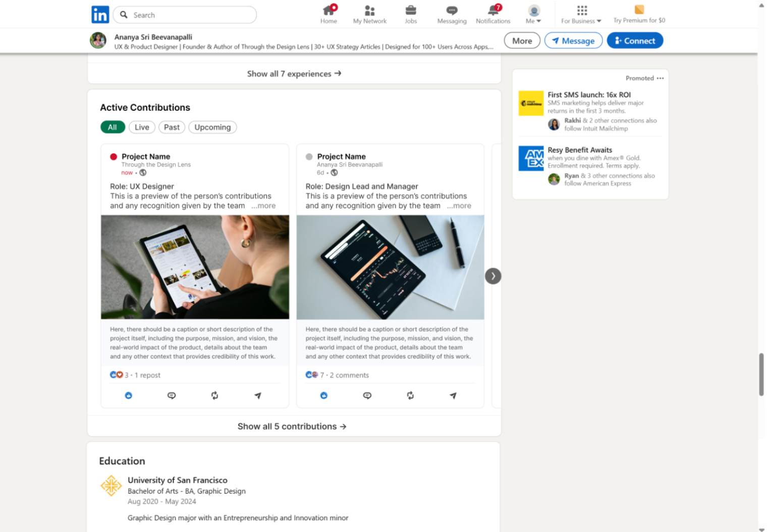
Task: Expand ...more on UX Designer post
Action: [x=263, y=206]
